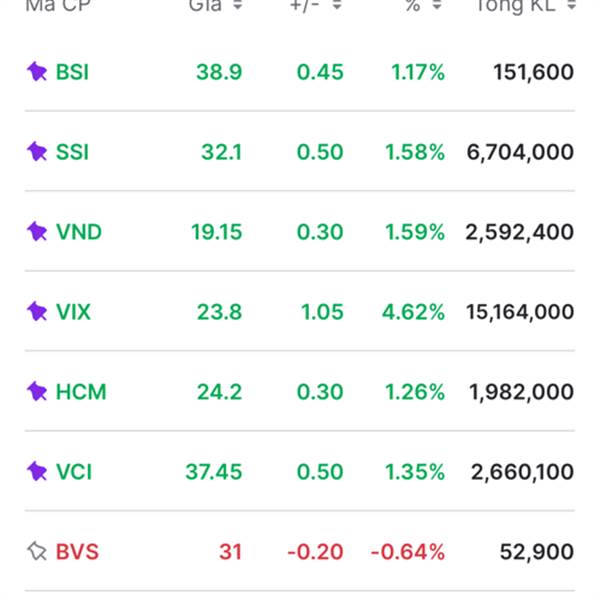
Task: Open the VCI stock symbol
Action: (x=74, y=471)
